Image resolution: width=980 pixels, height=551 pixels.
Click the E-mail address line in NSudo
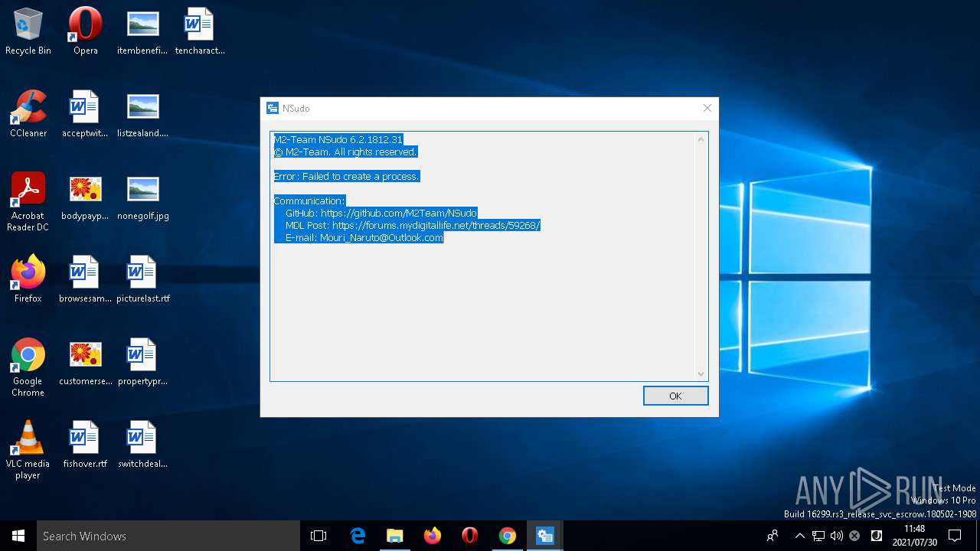pyautogui.click(x=364, y=237)
